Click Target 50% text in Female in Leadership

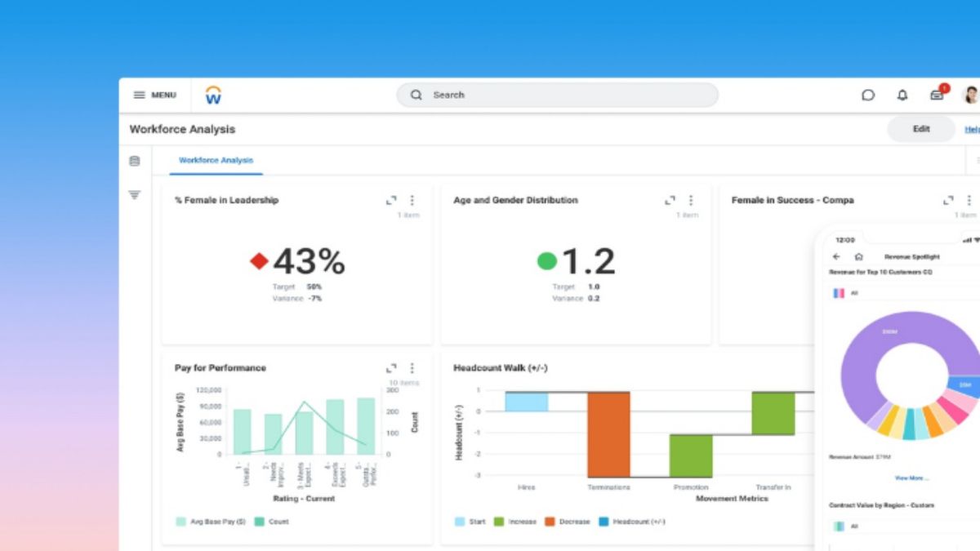pos(297,287)
